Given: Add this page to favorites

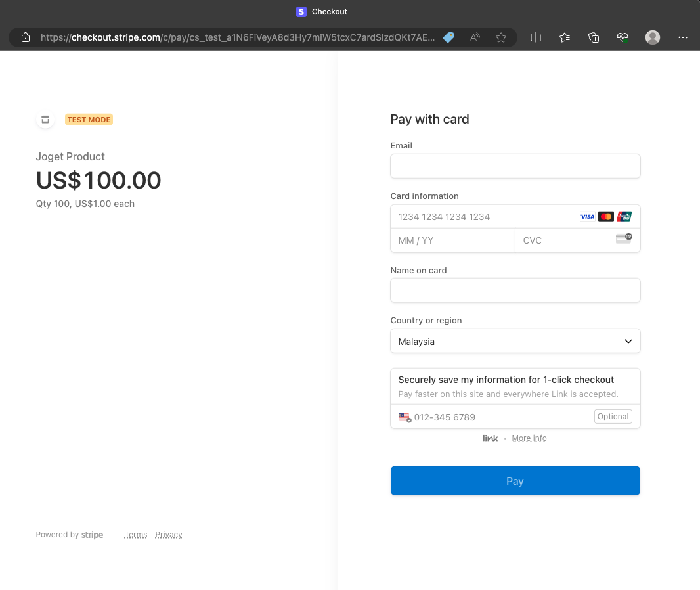Looking at the screenshot, I should point(501,37).
